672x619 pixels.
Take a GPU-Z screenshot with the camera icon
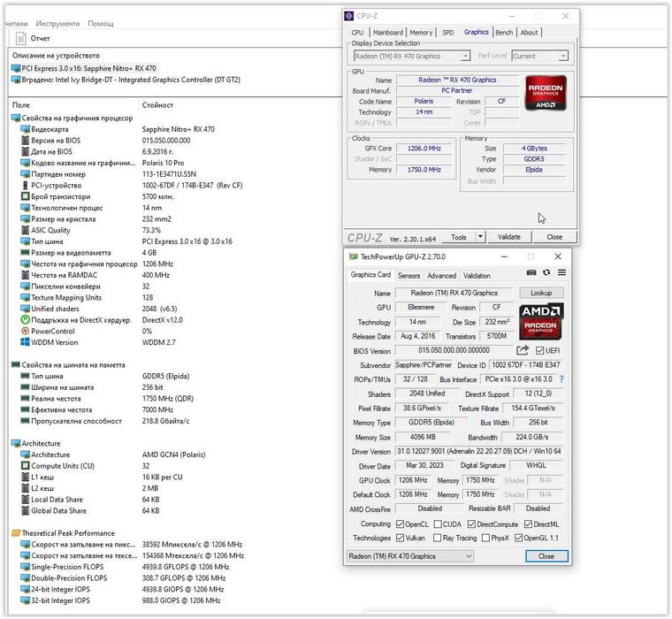tap(531, 272)
